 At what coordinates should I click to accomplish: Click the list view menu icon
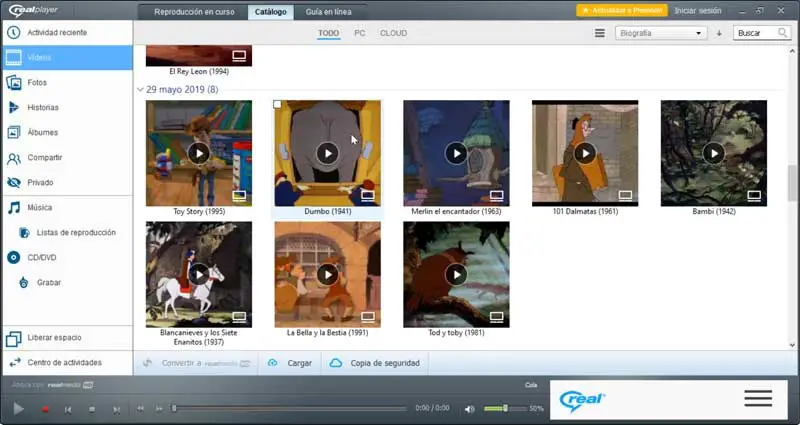[600, 33]
